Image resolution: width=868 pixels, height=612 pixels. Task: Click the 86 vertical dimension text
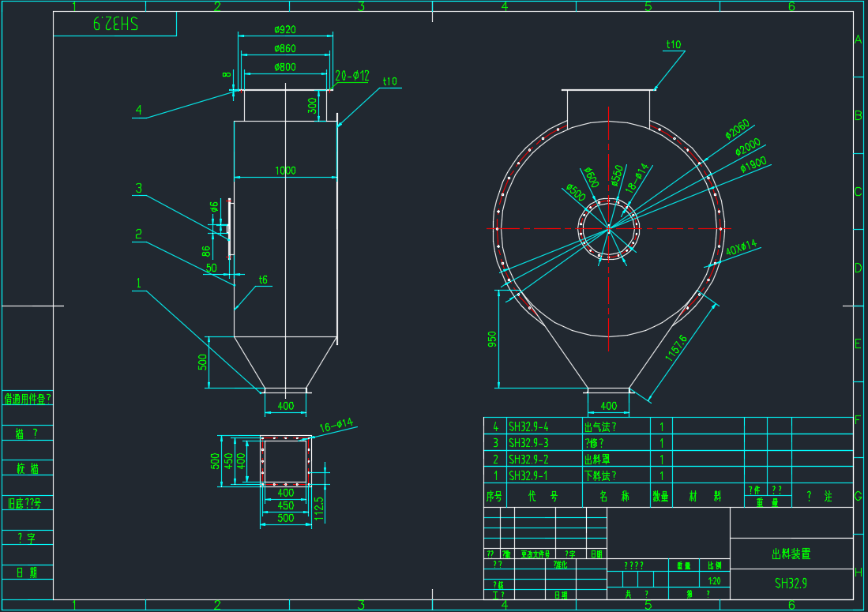(206, 251)
